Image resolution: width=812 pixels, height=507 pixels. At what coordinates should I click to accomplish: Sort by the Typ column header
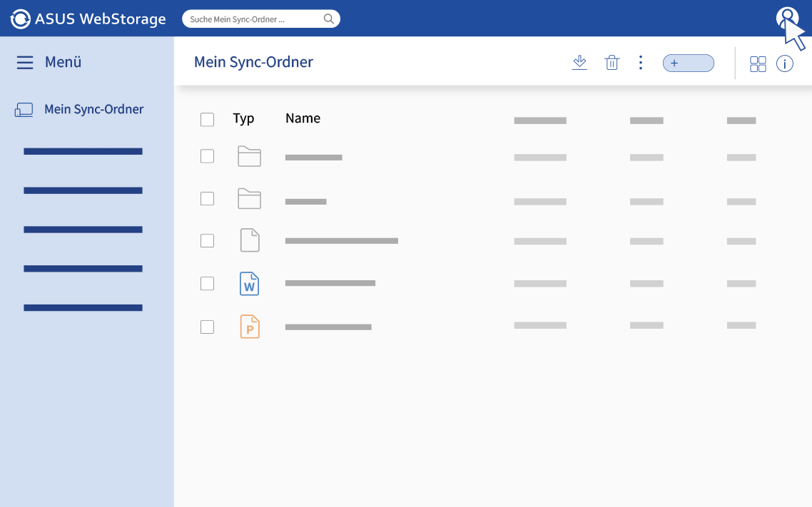(x=243, y=118)
